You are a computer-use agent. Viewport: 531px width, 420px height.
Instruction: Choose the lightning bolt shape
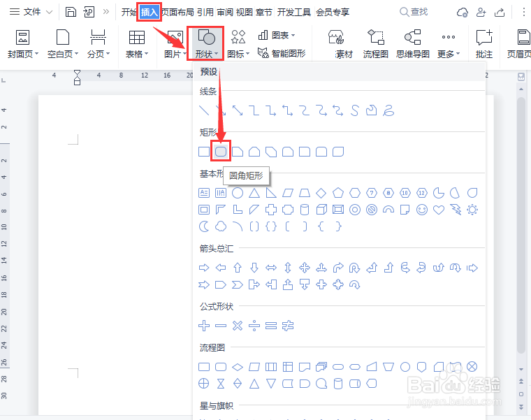[x=456, y=210]
